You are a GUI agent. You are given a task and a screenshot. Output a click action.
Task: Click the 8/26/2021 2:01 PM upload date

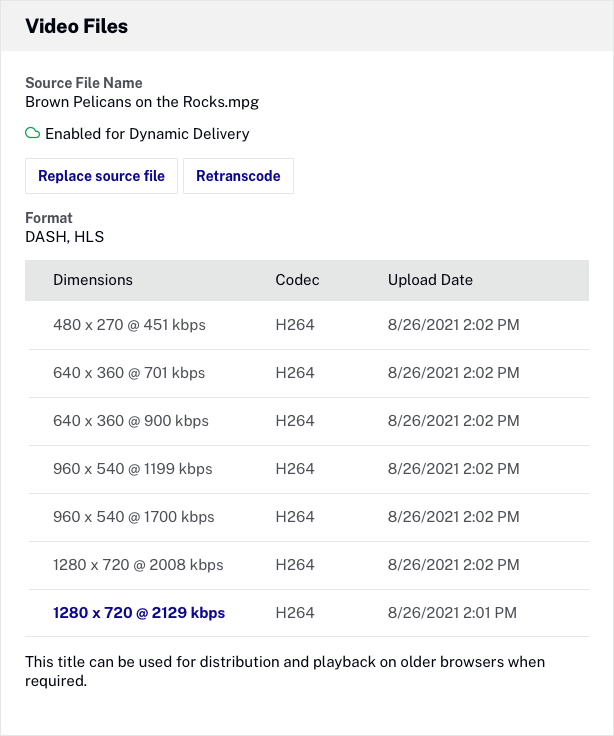coord(452,613)
